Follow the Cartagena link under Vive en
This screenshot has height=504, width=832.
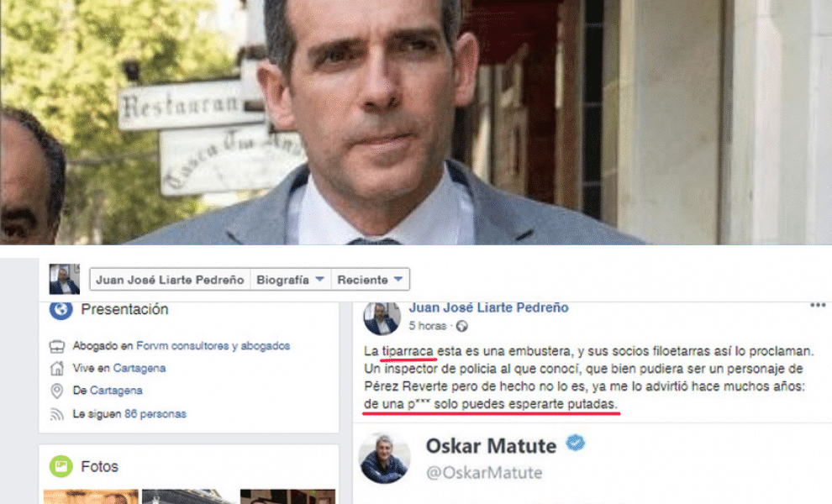tap(139, 368)
